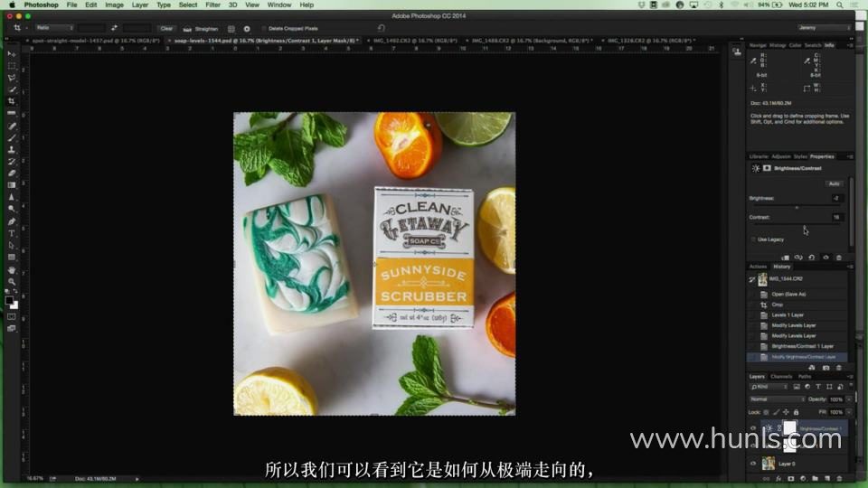Select the Crop tool in the toolbox
Image resolution: width=868 pixels, height=488 pixels.
(12, 101)
